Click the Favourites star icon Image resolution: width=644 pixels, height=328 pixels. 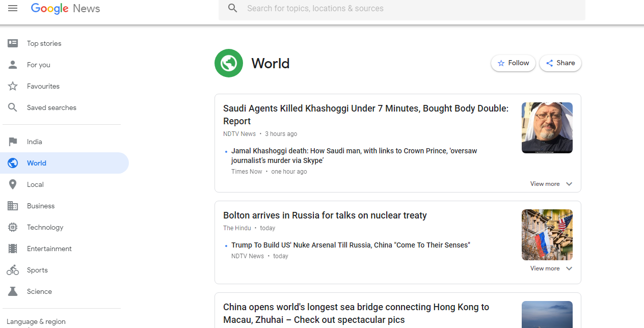click(13, 86)
